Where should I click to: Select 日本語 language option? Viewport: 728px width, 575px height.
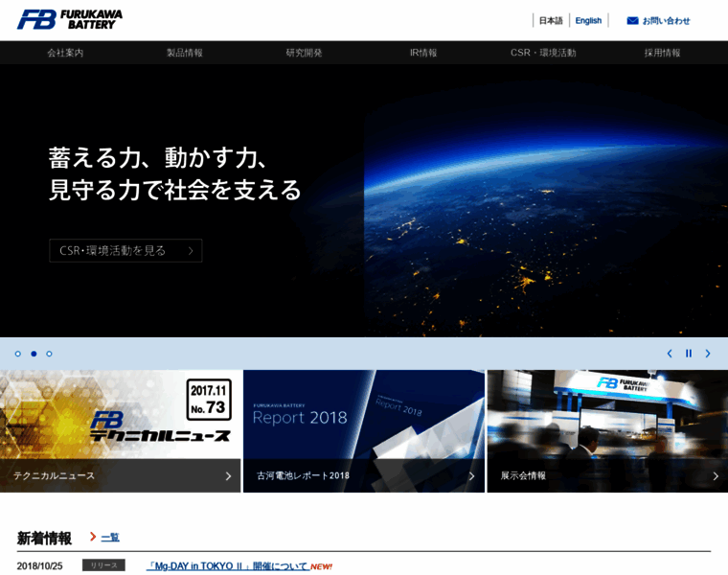coord(551,20)
